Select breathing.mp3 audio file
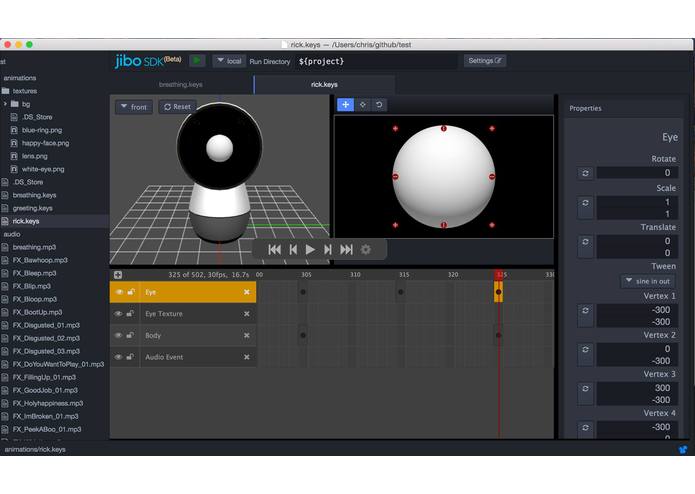 click(x=34, y=247)
